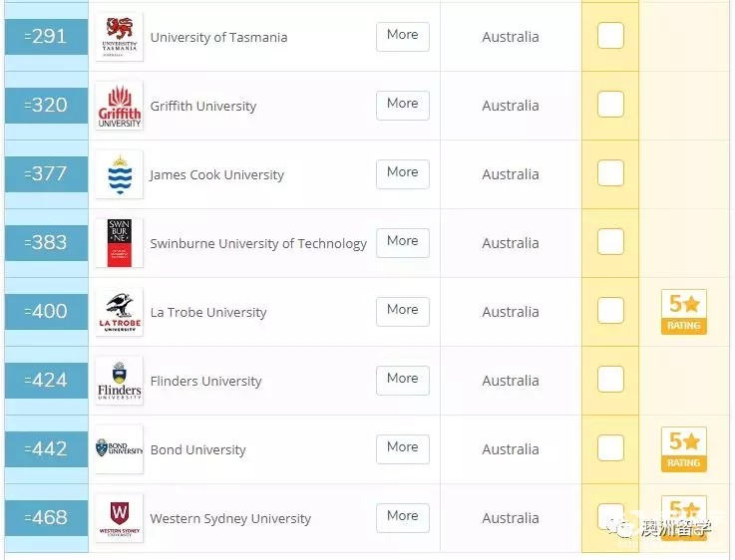The width and height of the screenshot is (735, 560).
Task: Click the Swinburne red and black logo
Action: 119,243
